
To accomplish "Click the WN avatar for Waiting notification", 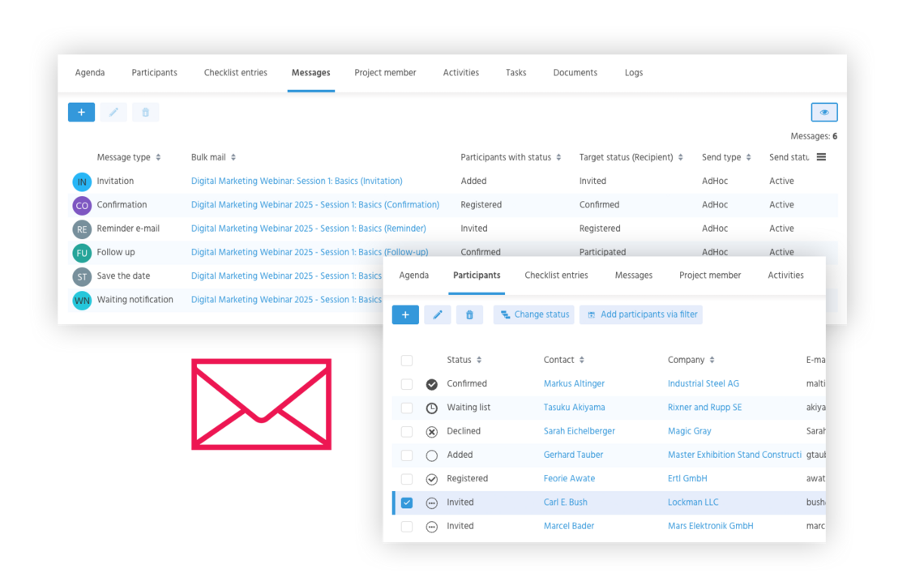I will click(82, 301).
